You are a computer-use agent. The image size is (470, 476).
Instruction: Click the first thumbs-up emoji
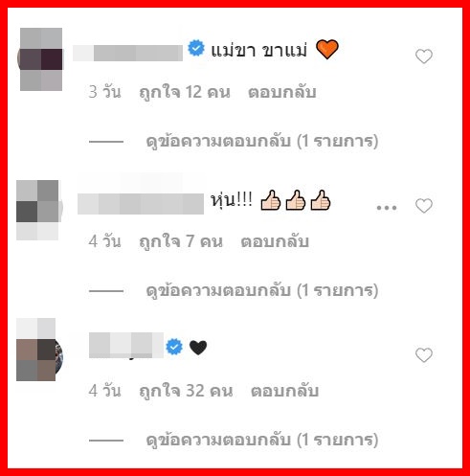point(271,200)
